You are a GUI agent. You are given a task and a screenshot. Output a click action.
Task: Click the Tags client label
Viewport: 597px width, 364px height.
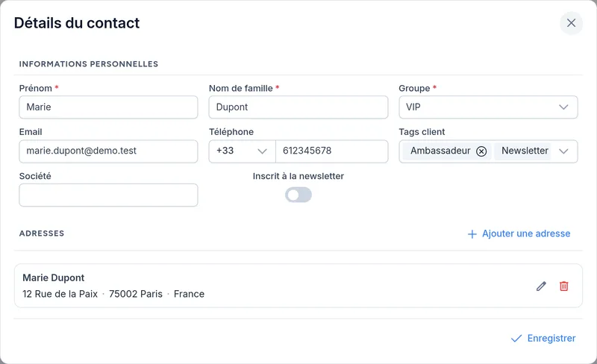(422, 132)
